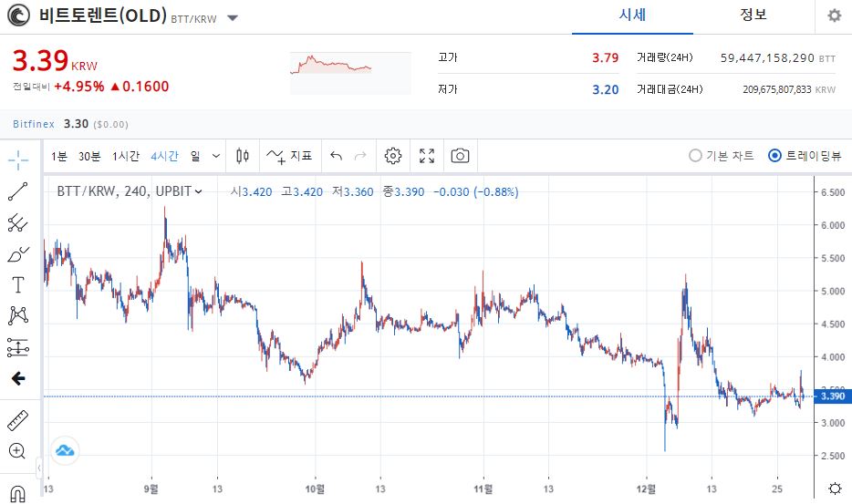852x504 pixels.
Task: Select the text annotation tool
Action: tap(18, 284)
